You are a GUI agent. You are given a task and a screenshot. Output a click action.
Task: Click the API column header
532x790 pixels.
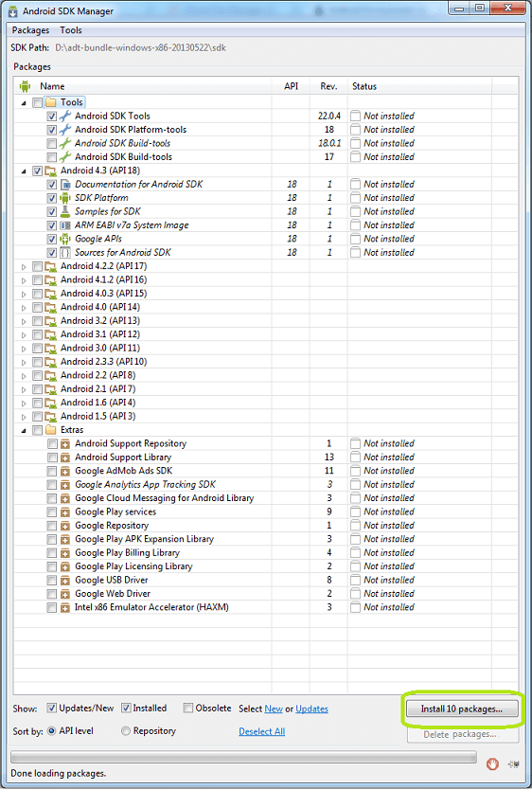pyautogui.click(x=291, y=86)
